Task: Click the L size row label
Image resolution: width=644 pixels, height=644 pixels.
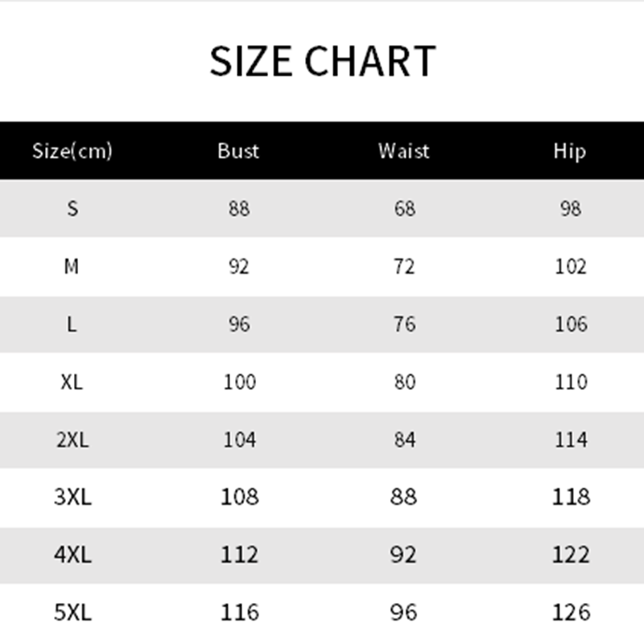Action: [72, 324]
